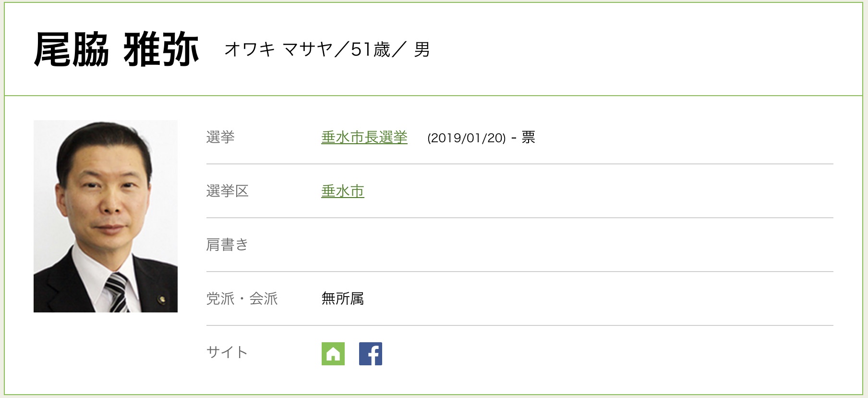Click the 選挙区 row label
This screenshot has height=398, width=868.
coord(228,191)
